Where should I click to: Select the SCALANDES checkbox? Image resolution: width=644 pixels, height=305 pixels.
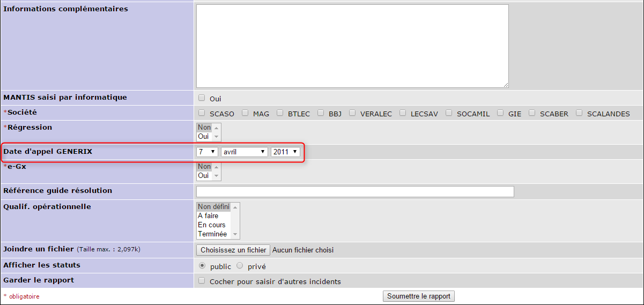point(579,113)
